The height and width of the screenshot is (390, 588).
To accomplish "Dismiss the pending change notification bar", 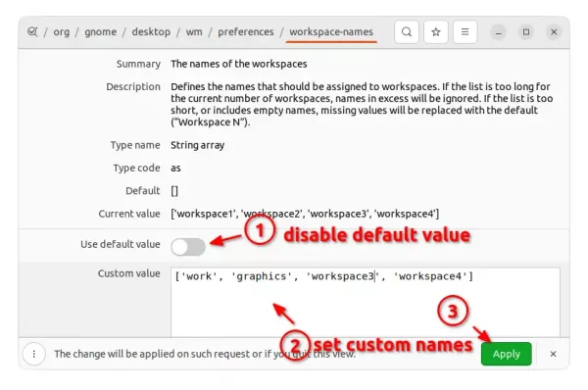I will click(553, 354).
